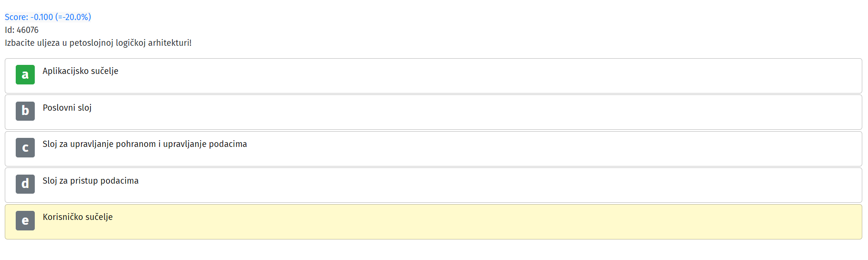Click empty space inside 'Poslovni sloj' row
The height and width of the screenshot is (260, 868).
click(x=476, y=112)
